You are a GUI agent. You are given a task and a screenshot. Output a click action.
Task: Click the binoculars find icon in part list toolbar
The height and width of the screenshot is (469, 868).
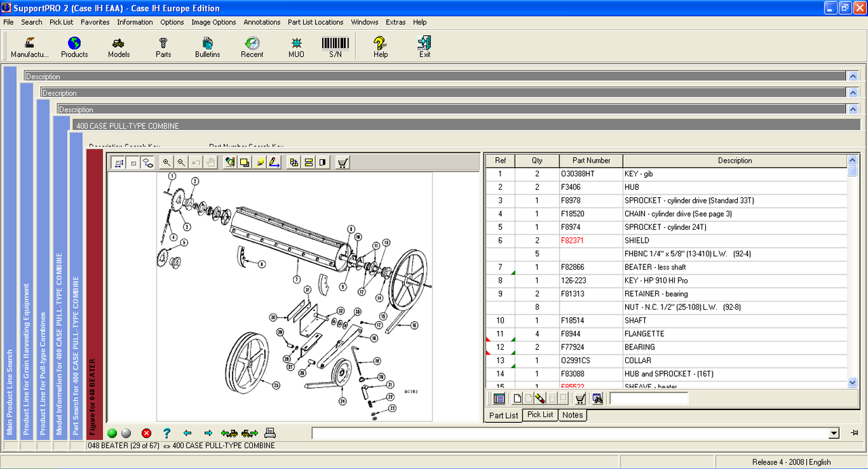click(x=597, y=399)
